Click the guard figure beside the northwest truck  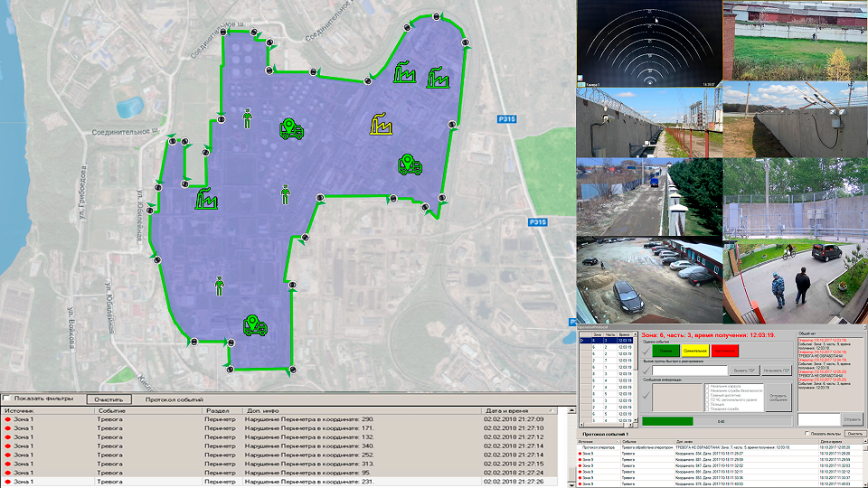248,118
